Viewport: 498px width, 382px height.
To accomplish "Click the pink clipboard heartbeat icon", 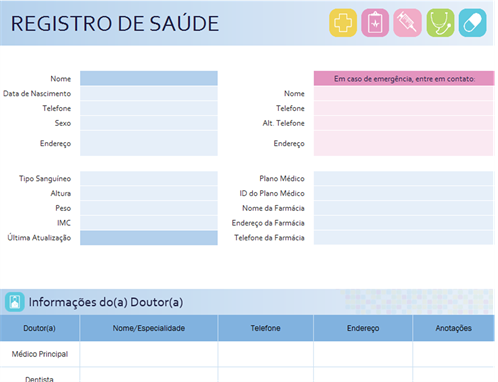I will coord(375,23).
